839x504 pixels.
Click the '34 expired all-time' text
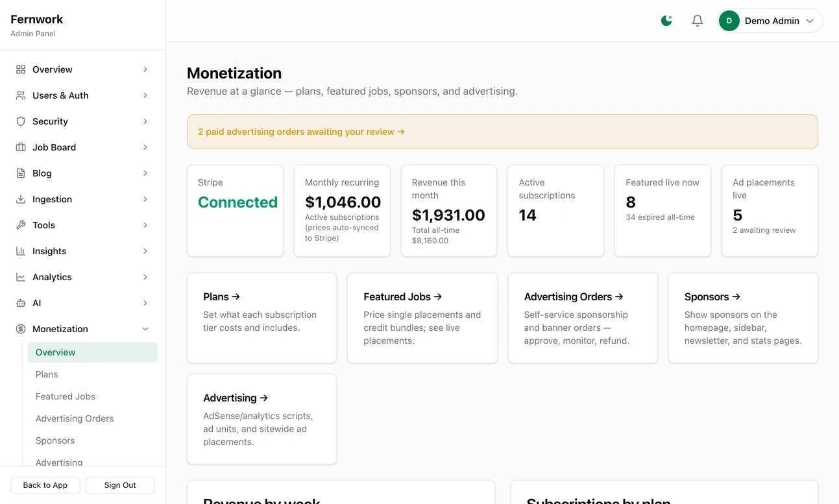tap(660, 217)
